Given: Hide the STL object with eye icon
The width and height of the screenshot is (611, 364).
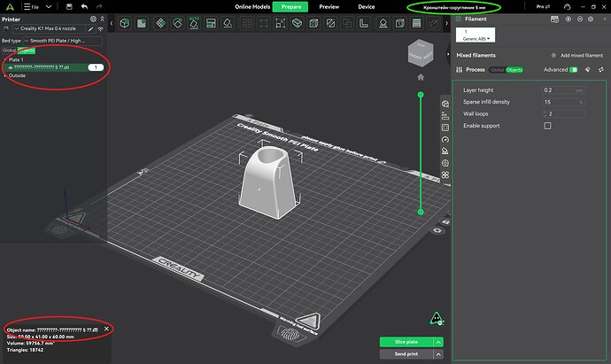Looking at the screenshot, I should coord(11,67).
